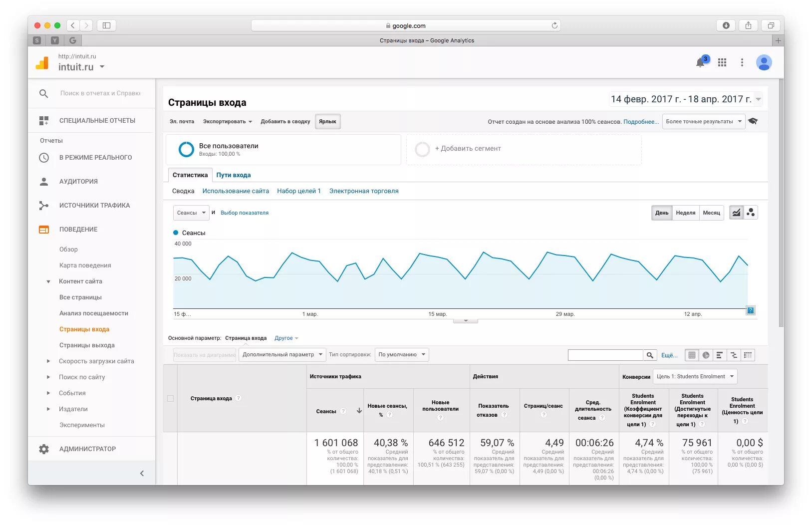Tick the table header select-all checkbox

(170, 398)
